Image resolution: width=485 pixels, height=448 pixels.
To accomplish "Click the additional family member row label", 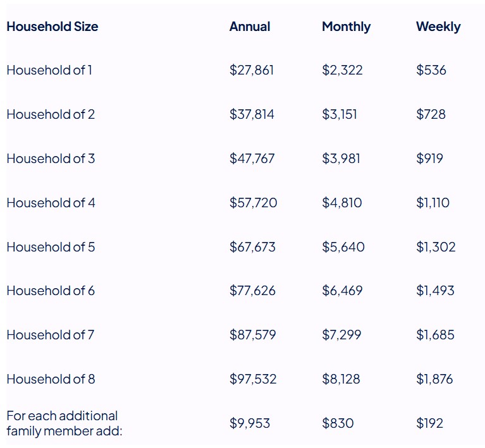I will pos(64,423).
